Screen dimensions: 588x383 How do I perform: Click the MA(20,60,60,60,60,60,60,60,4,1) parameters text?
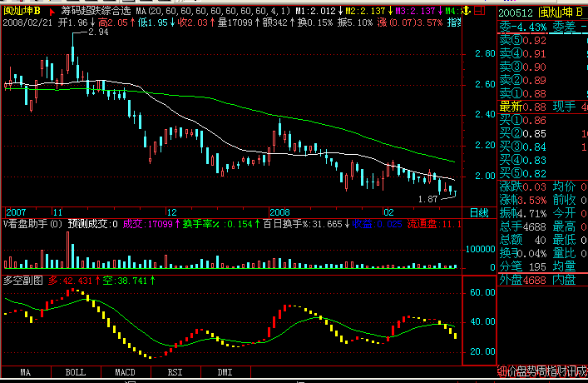click(214, 12)
